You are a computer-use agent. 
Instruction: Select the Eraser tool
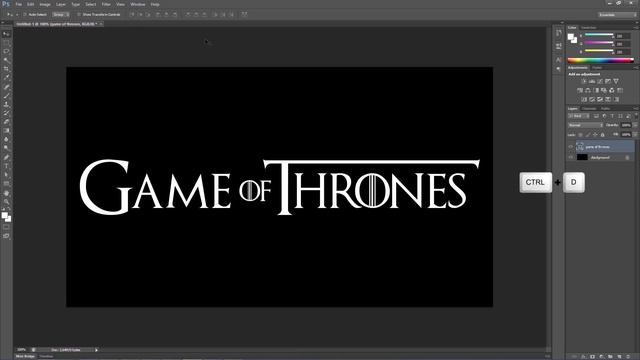(6, 122)
